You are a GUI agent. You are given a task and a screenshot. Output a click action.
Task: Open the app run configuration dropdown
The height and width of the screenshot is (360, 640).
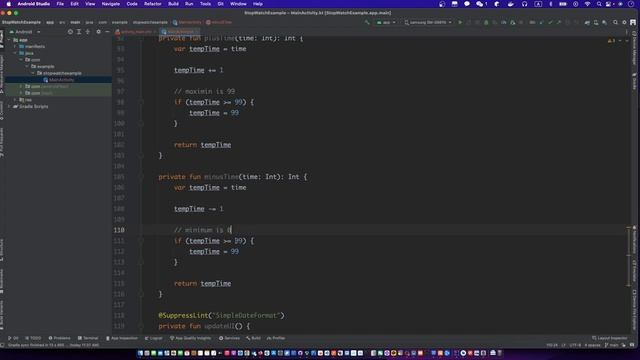pyautogui.click(x=386, y=22)
